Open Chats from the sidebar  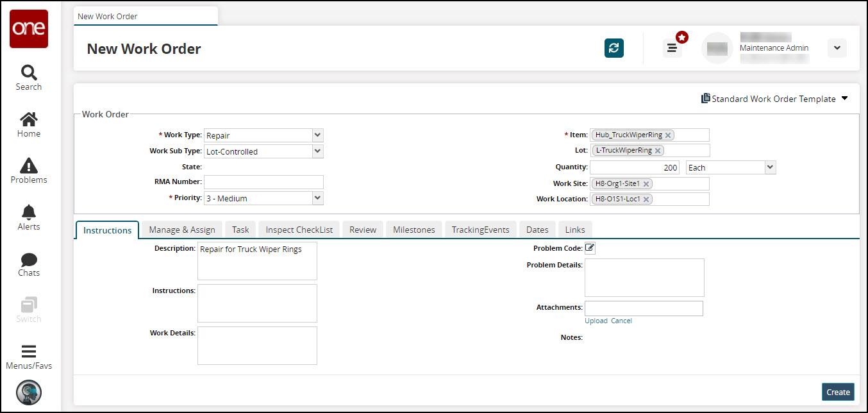coord(29,264)
